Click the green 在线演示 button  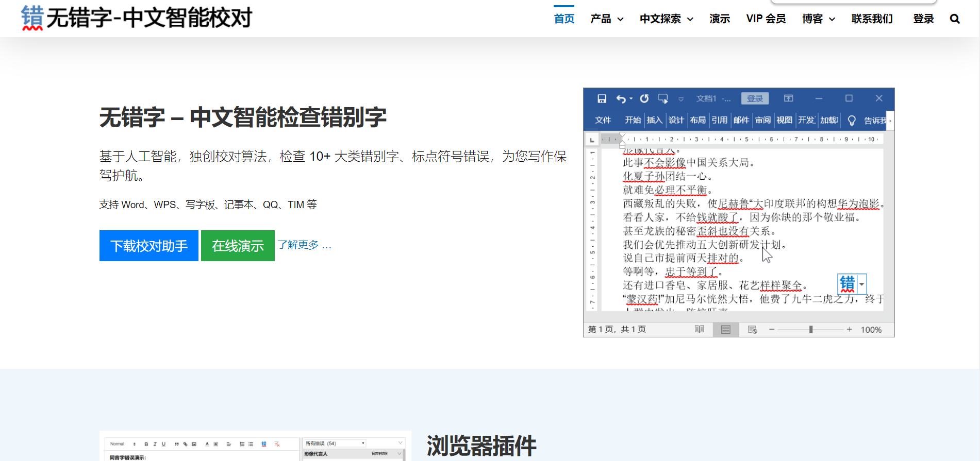(238, 246)
